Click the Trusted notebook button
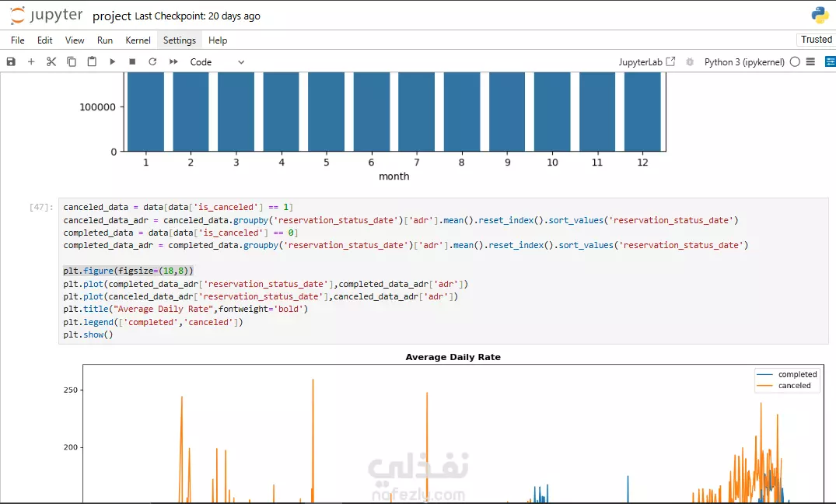This screenshot has width=836, height=504. click(x=816, y=40)
